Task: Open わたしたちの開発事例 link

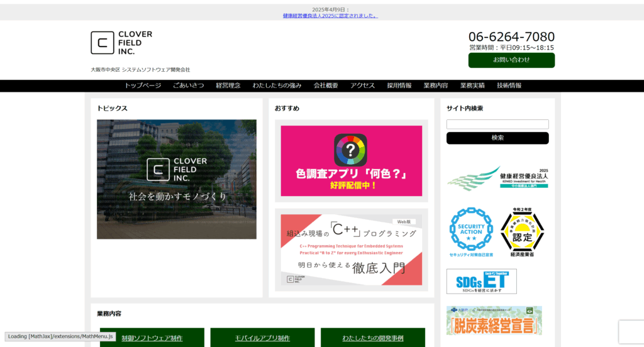Action: (x=373, y=338)
